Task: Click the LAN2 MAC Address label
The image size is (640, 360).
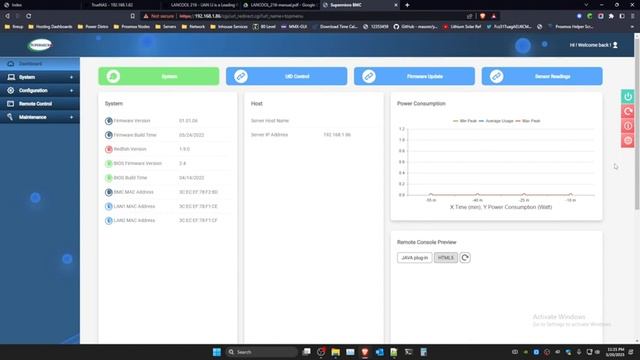Action: click(134, 220)
